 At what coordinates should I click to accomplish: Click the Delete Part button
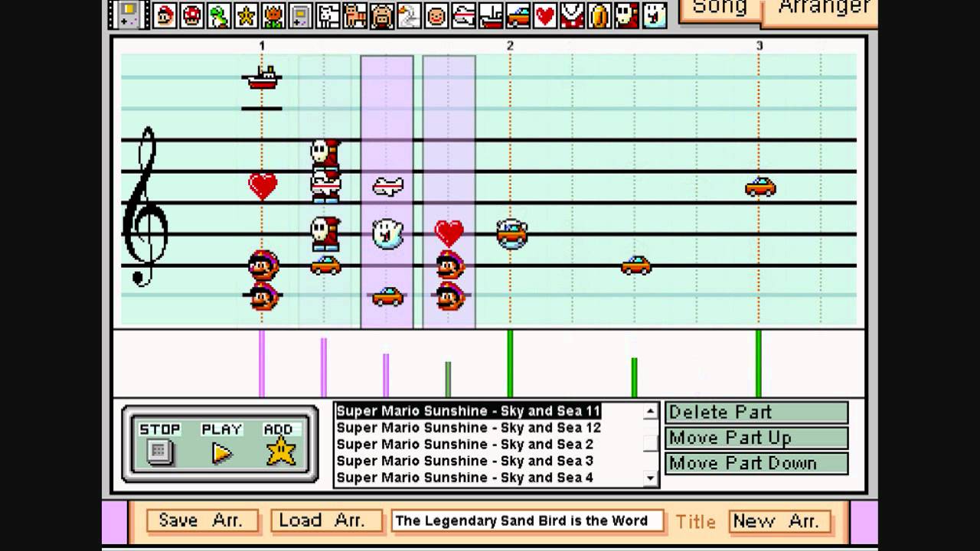pyautogui.click(x=756, y=412)
